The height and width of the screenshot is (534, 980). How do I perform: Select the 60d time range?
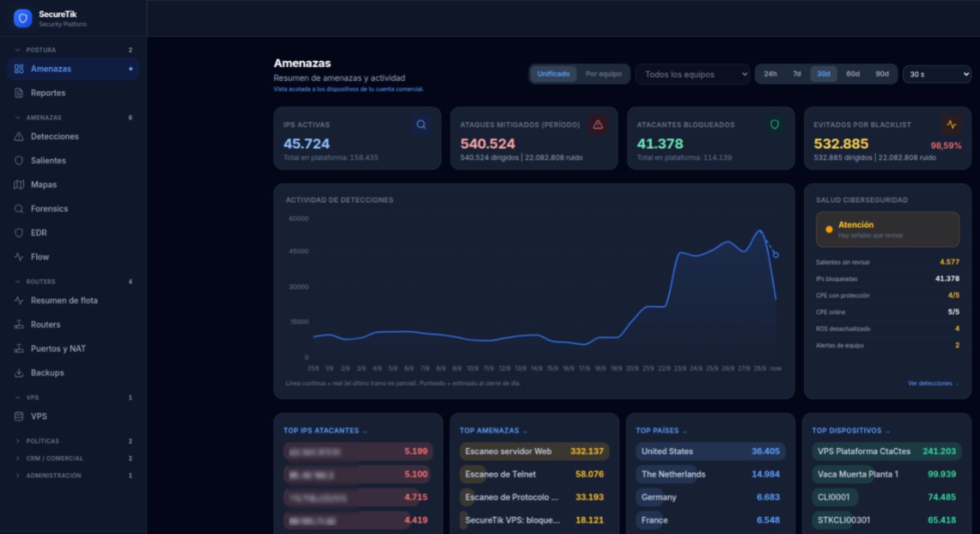click(853, 74)
